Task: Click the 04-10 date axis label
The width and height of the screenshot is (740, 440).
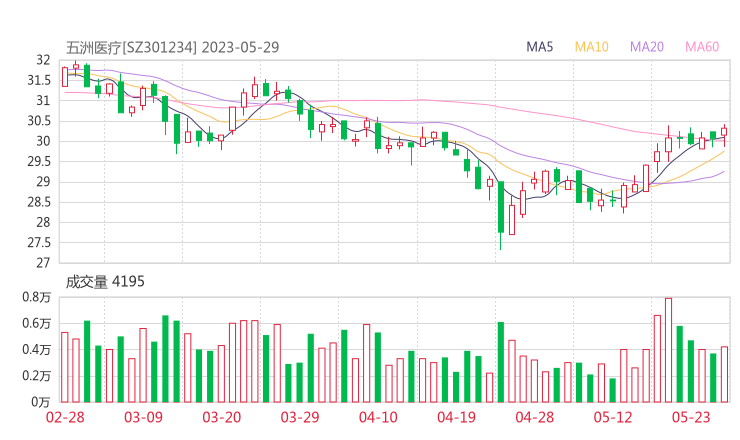Action: [378, 417]
